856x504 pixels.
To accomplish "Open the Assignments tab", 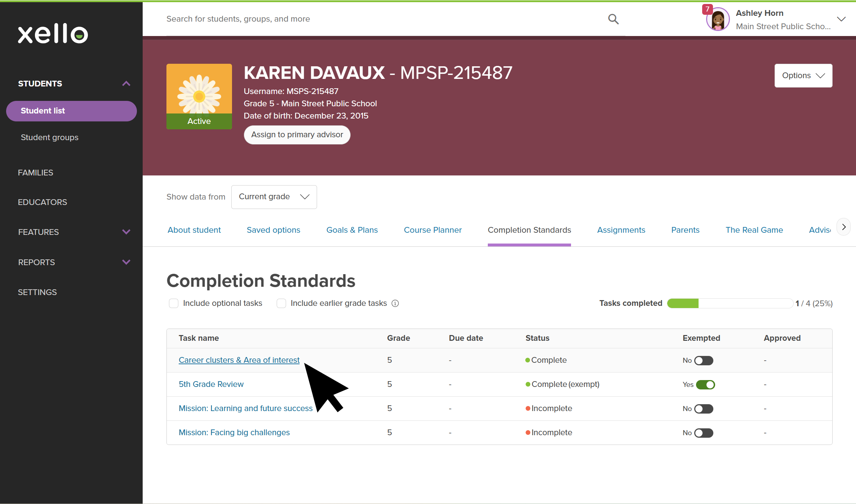I will pyautogui.click(x=621, y=230).
